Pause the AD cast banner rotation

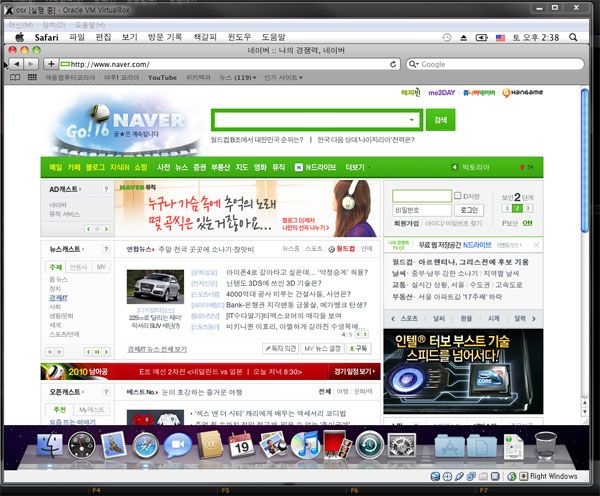point(97,229)
